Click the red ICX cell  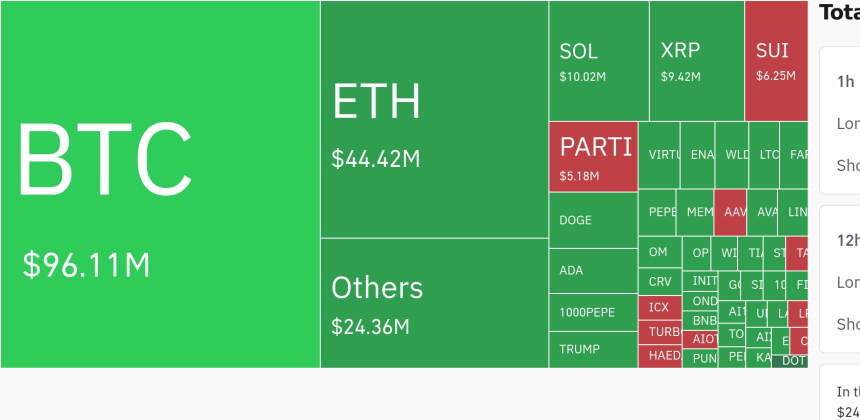click(x=660, y=308)
